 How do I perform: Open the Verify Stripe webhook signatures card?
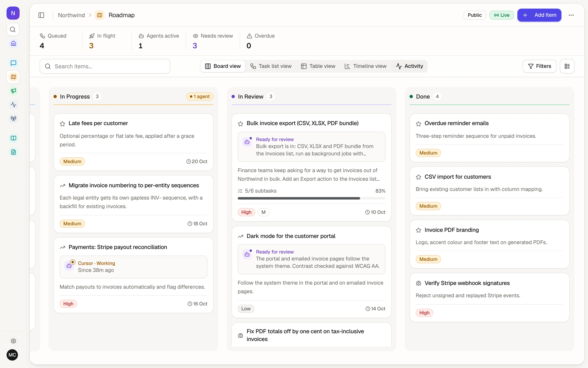[489, 297]
